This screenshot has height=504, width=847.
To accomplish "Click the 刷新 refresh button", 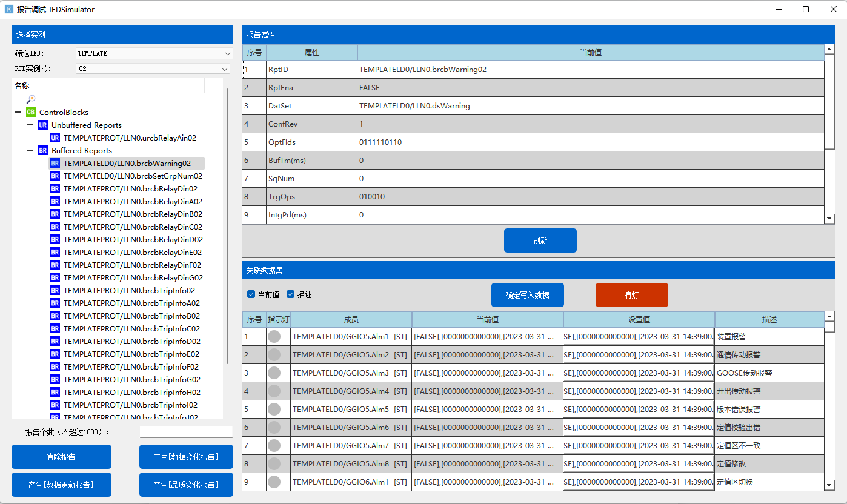I will [x=540, y=240].
